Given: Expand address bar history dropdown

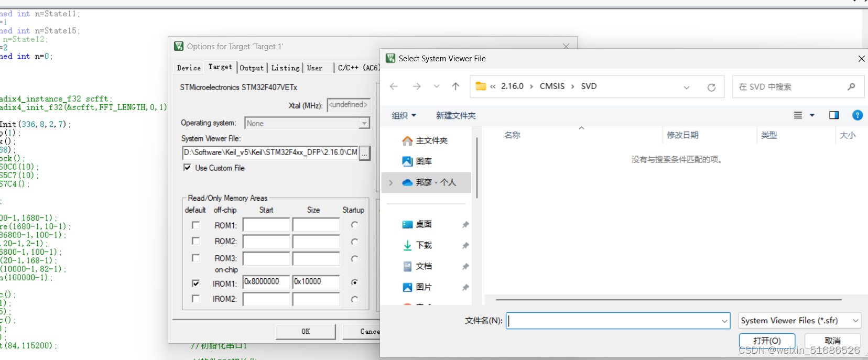Looking at the screenshot, I should pos(687,88).
